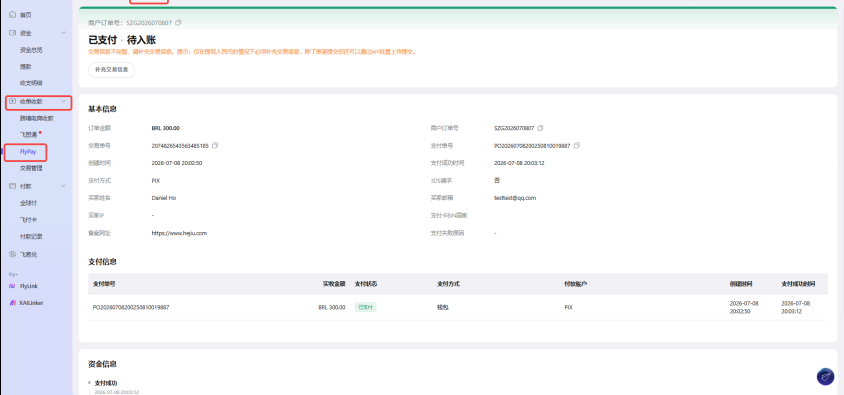Open 付款记录 in the sidebar
844x395 pixels.
point(31,236)
